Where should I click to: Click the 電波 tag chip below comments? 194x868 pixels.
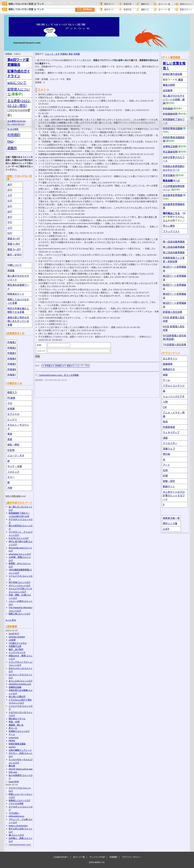pos(67,366)
